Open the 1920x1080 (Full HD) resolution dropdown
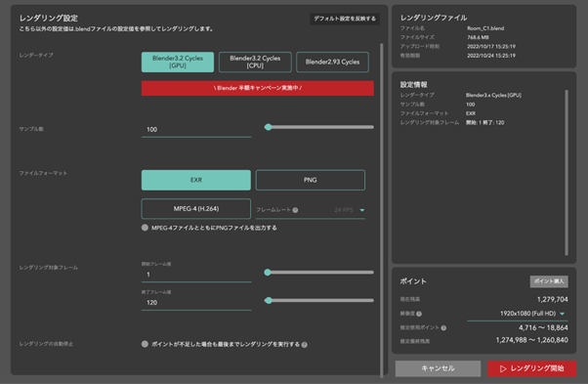This screenshot has height=384, width=588. tap(518, 314)
